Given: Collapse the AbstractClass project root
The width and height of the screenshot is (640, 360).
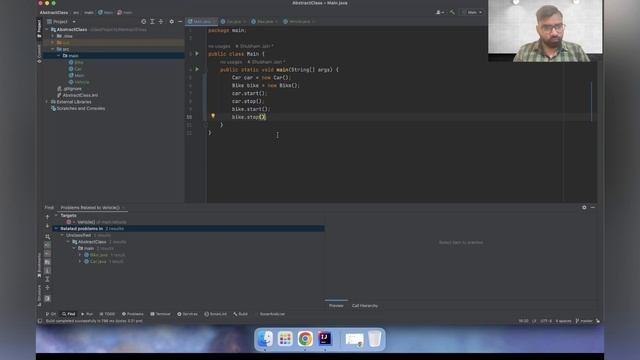Looking at the screenshot, I should click(47, 29).
